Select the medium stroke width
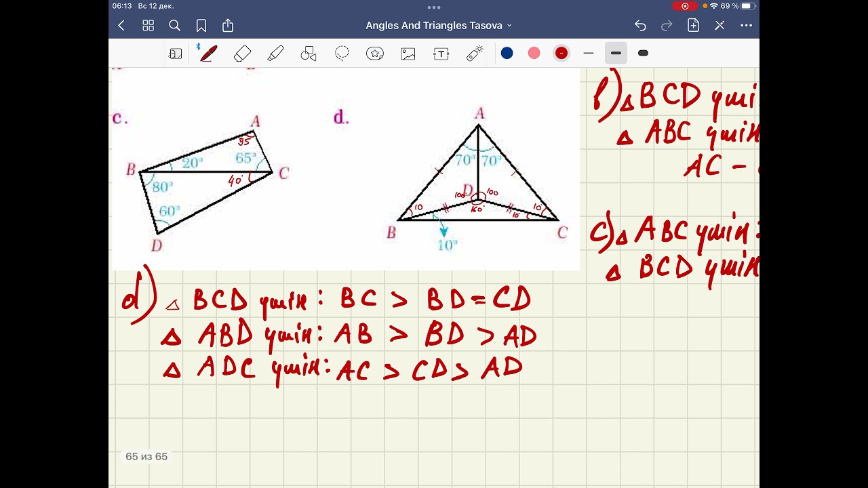 [616, 53]
